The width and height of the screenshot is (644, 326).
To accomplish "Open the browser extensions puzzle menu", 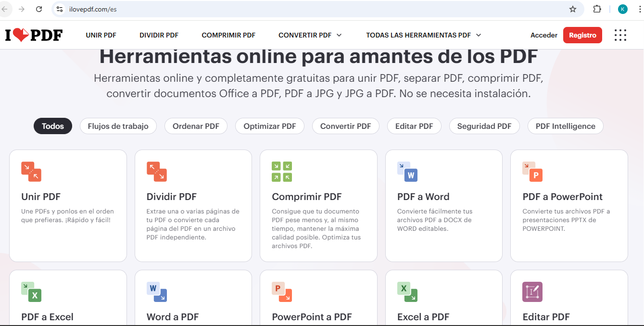I will point(597,9).
